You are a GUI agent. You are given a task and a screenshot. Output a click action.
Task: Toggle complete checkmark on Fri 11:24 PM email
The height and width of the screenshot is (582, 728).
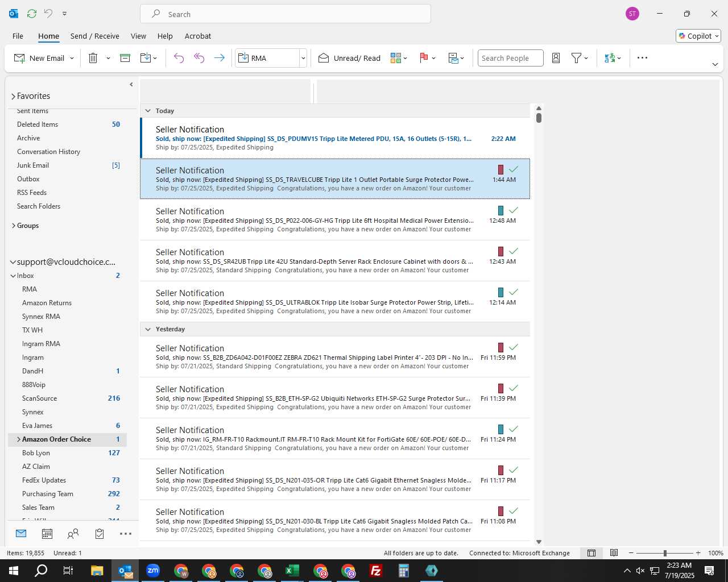[514, 429]
